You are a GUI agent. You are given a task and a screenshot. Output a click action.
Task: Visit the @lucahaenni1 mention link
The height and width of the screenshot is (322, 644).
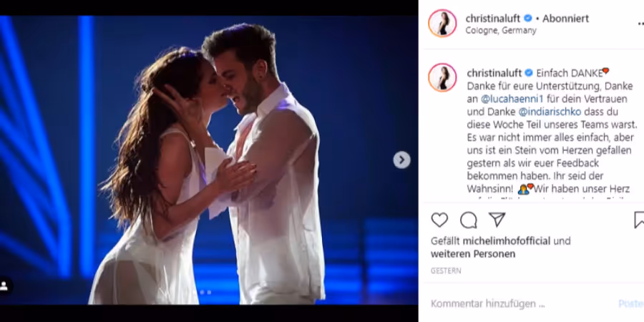coord(512,99)
